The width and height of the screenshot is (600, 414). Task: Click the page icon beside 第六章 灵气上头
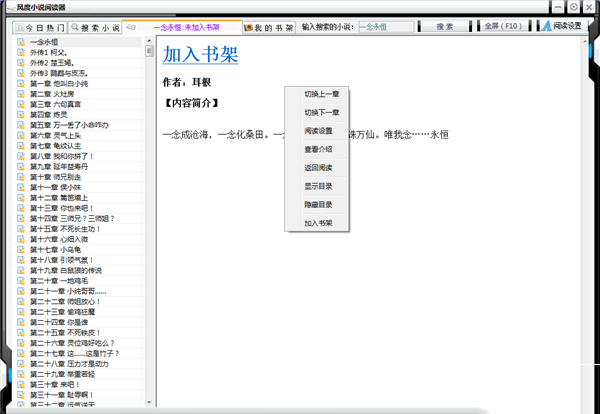pos(21,135)
